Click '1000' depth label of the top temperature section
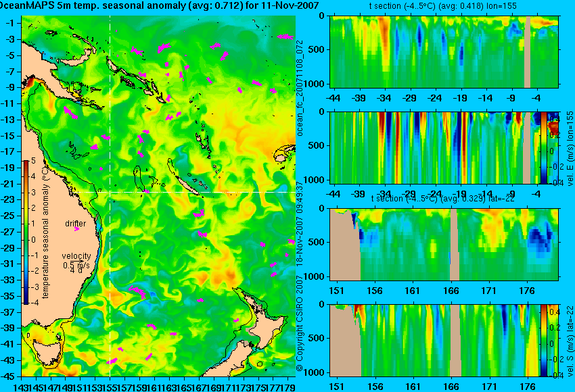Image resolution: width=575 pixels, height=392 pixels. [x=315, y=84]
